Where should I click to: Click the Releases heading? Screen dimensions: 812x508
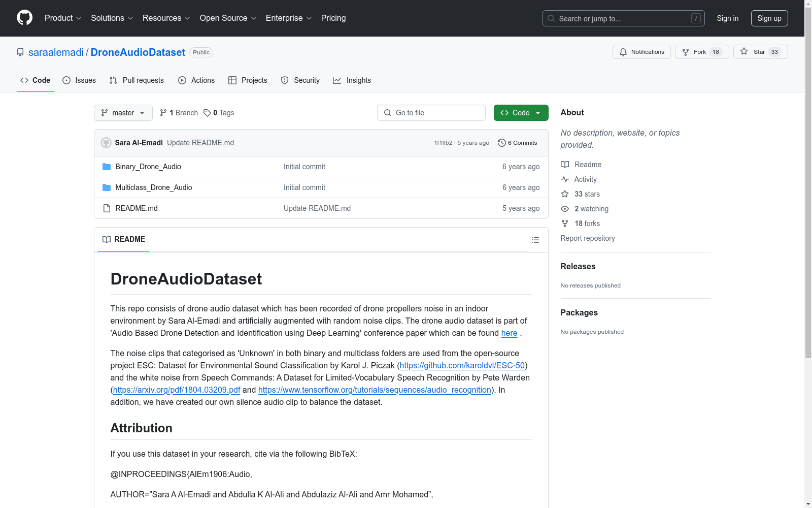coord(578,266)
